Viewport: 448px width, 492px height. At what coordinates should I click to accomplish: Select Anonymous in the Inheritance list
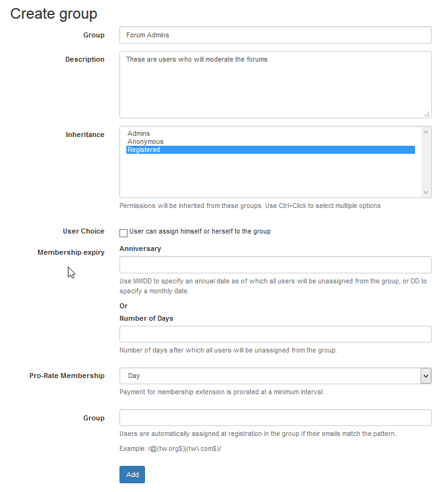146,141
